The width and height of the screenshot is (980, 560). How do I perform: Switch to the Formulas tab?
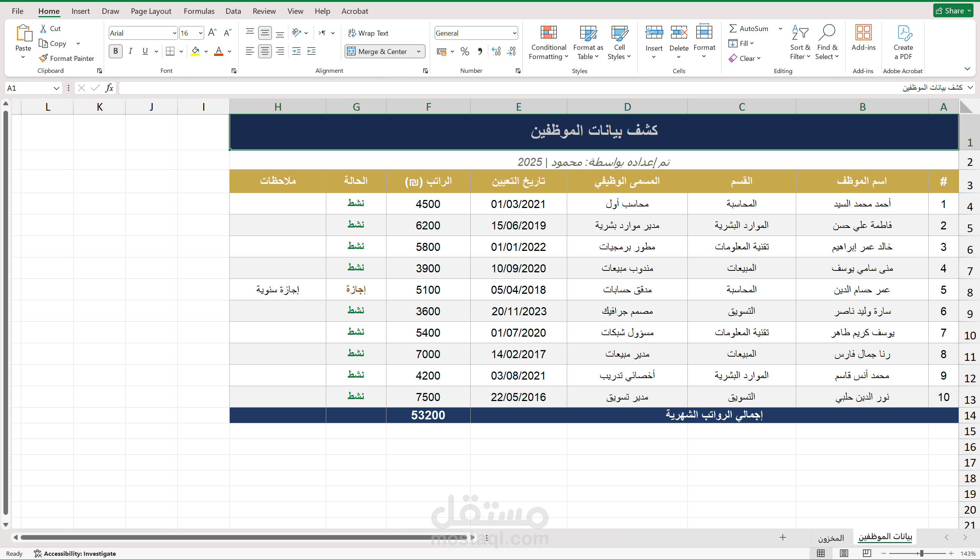click(199, 11)
